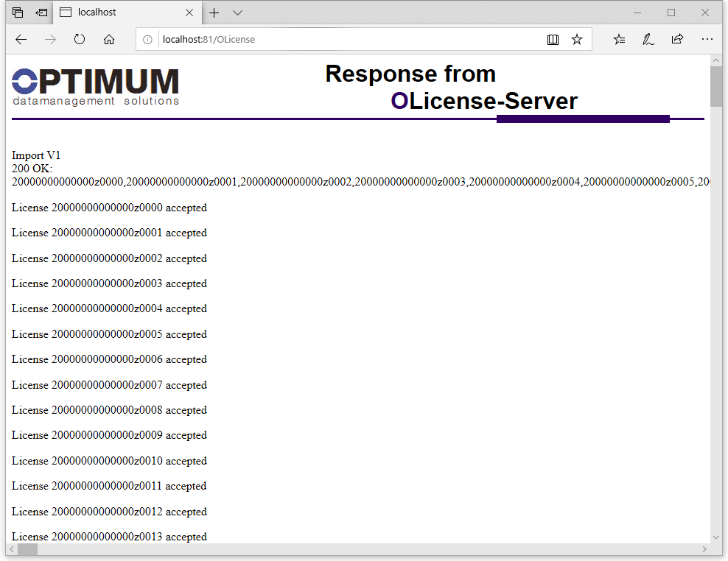
Task: Open a new tab
Action: pyautogui.click(x=214, y=13)
